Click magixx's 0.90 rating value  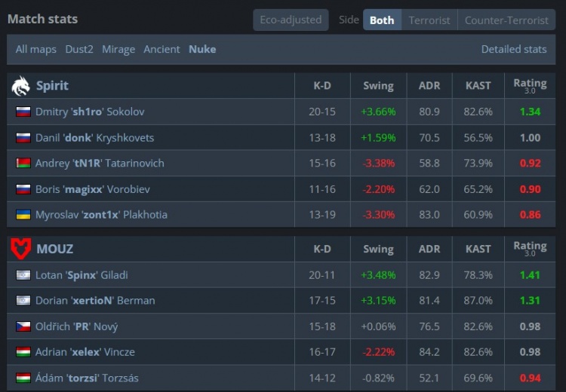point(530,189)
